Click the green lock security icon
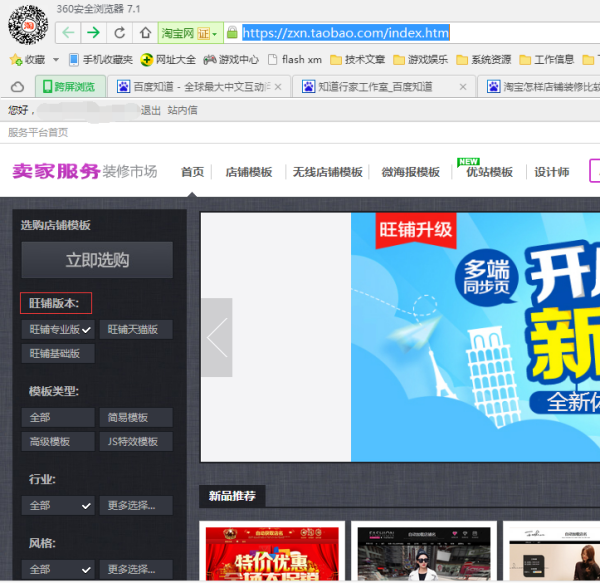The width and height of the screenshot is (600, 583). click(x=232, y=32)
